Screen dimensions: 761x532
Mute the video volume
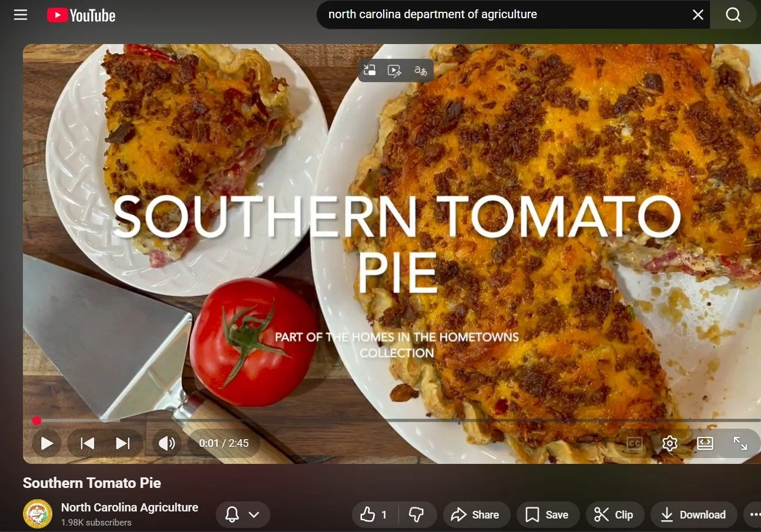click(x=166, y=443)
